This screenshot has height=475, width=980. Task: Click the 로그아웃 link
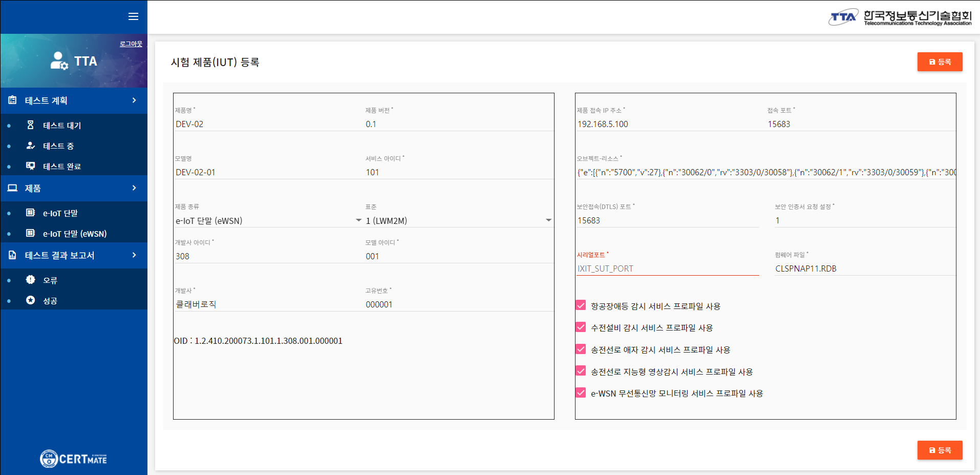click(x=131, y=44)
